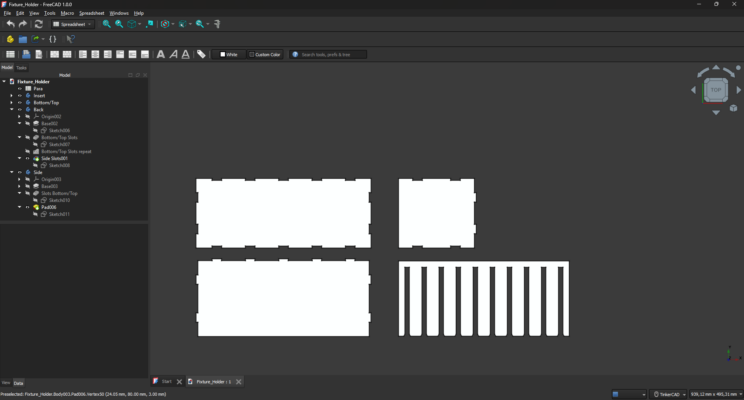Click the search tools and prefs field
Image resolution: width=744 pixels, height=400 pixels.
(x=328, y=55)
